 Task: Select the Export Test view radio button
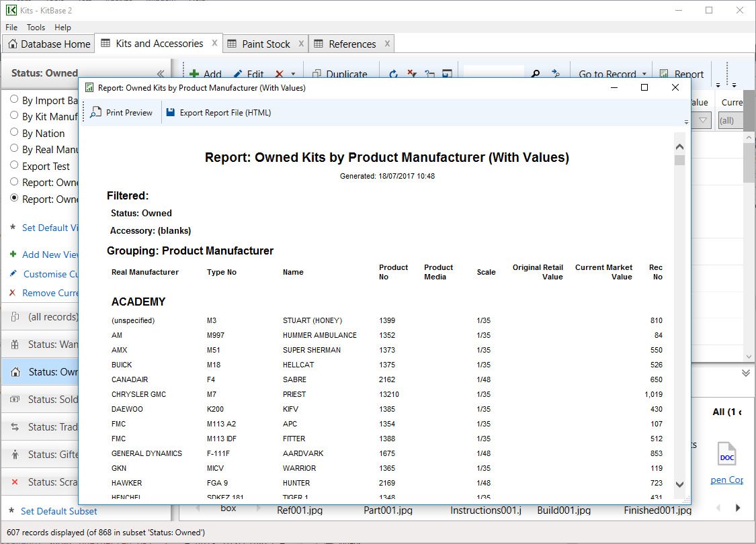click(x=14, y=165)
